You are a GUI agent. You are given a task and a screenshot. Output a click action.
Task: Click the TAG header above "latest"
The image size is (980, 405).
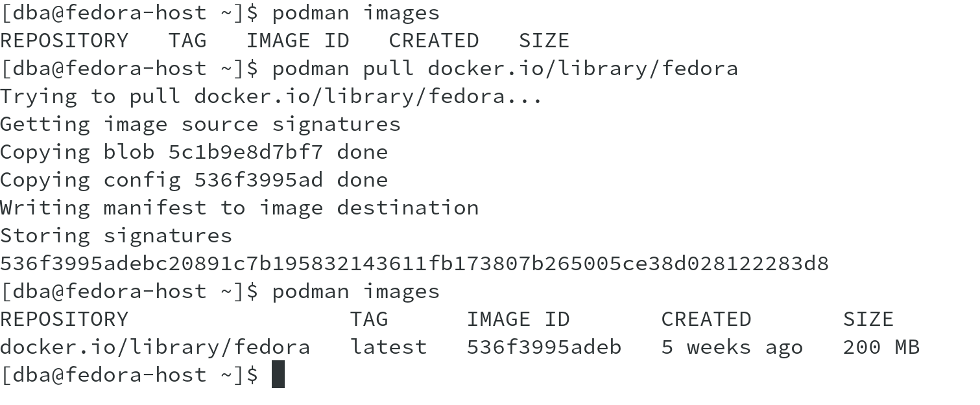369,319
